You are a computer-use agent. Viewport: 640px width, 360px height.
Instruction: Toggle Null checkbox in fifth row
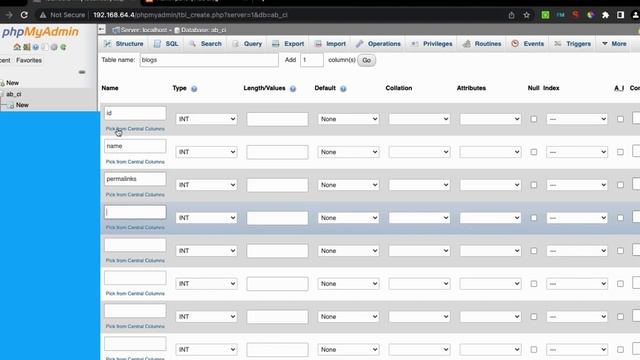click(x=533, y=251)
